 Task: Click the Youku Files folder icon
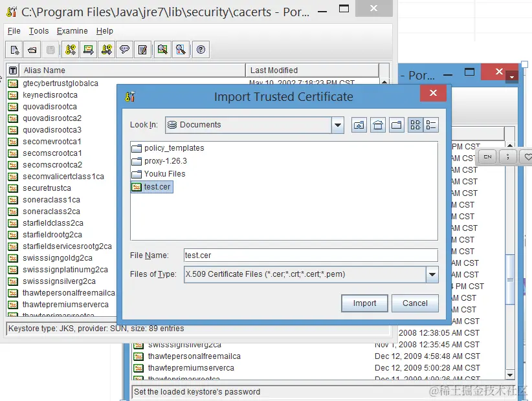[x=137, y=174]
